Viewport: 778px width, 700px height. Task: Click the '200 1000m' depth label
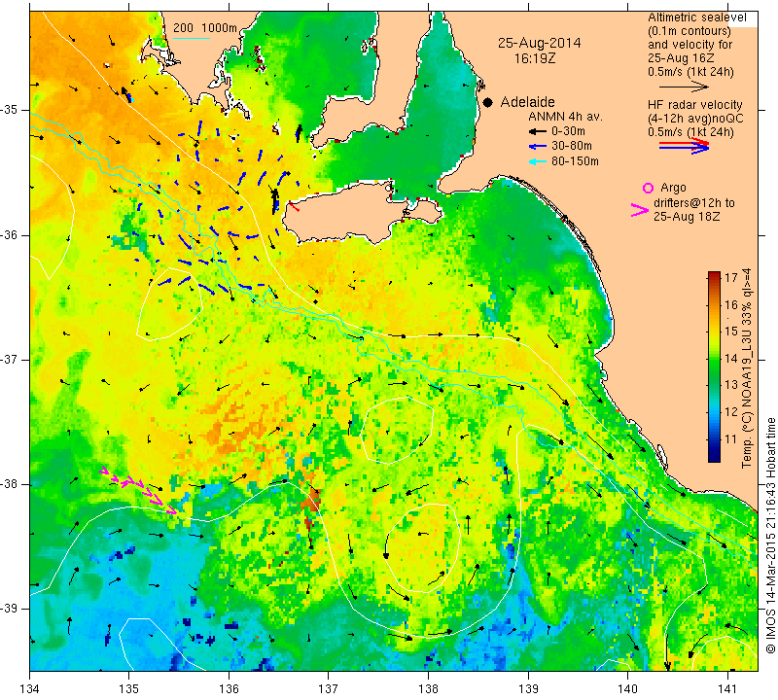click(205, 28)
